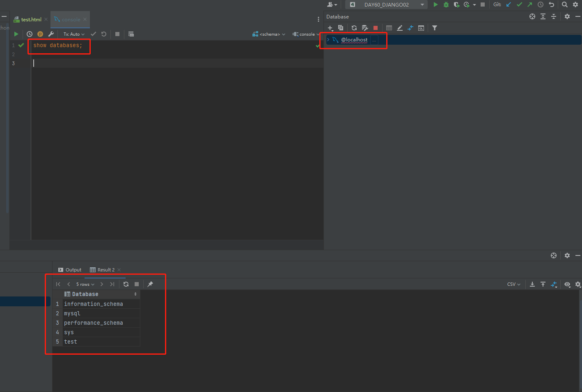Toggle the eye view options in result toolbar
The image size is (582, 392).
[567, 284]
